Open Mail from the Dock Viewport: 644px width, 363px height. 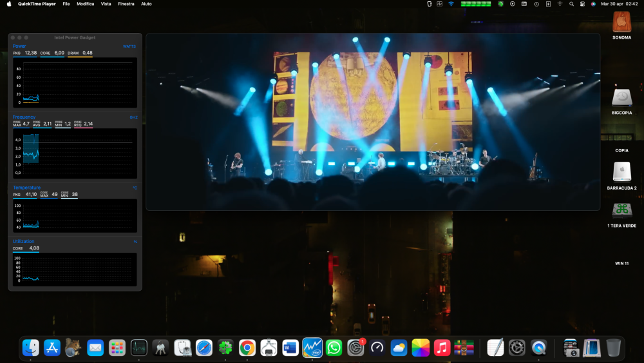[x=95, y=348]
